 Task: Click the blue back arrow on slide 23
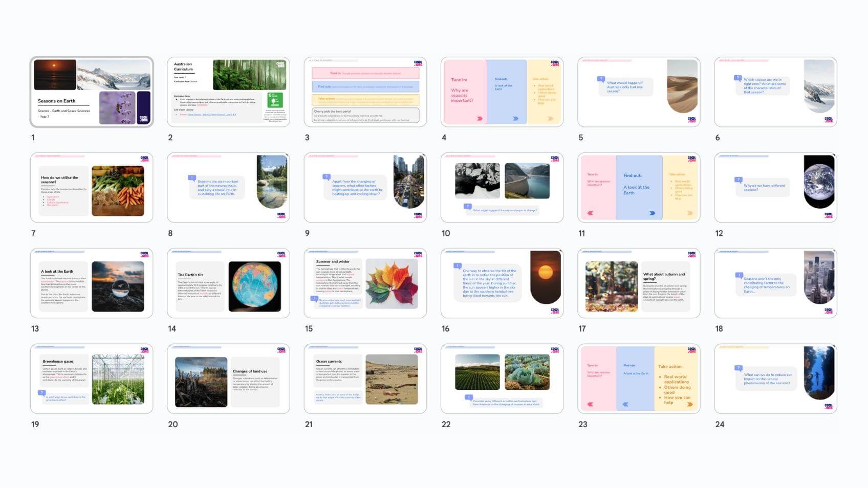[x=625, y=404]
